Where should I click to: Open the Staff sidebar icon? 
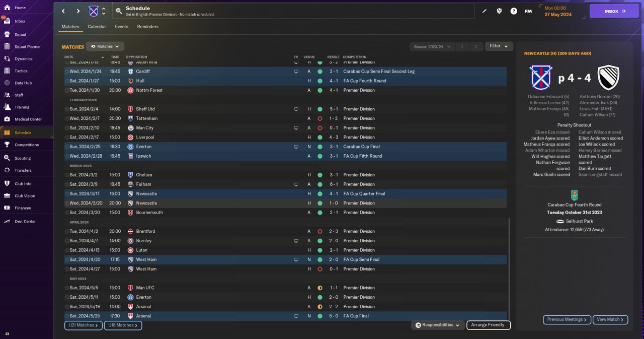7,95
